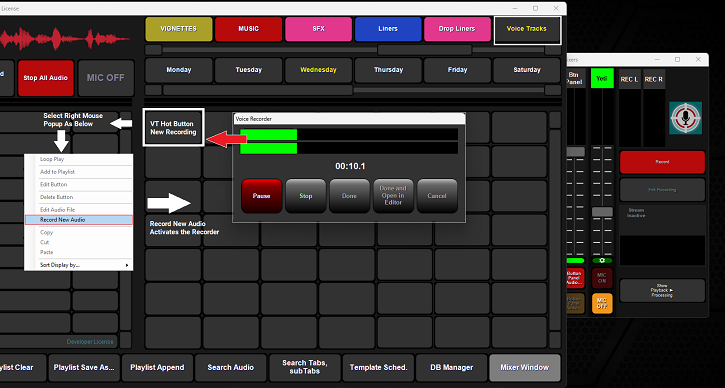
Task: Switch to the Friday sub-tab
Action: point(457,70)
